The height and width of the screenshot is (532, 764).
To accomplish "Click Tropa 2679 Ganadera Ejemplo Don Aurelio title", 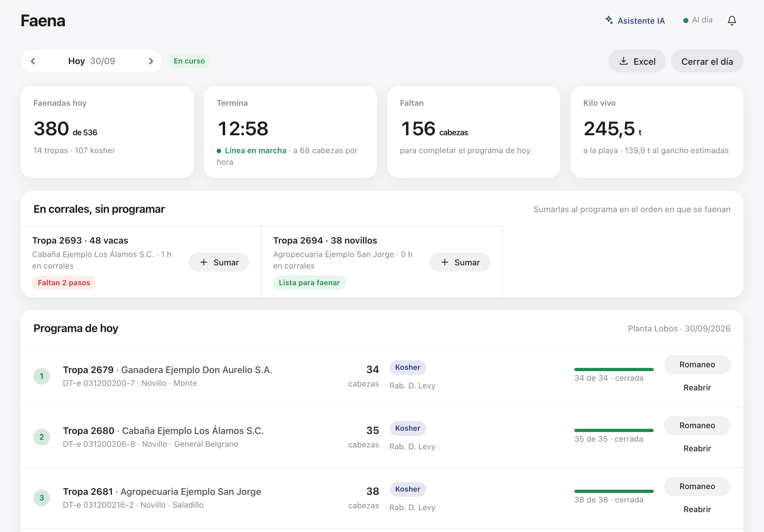I will 168,370.
